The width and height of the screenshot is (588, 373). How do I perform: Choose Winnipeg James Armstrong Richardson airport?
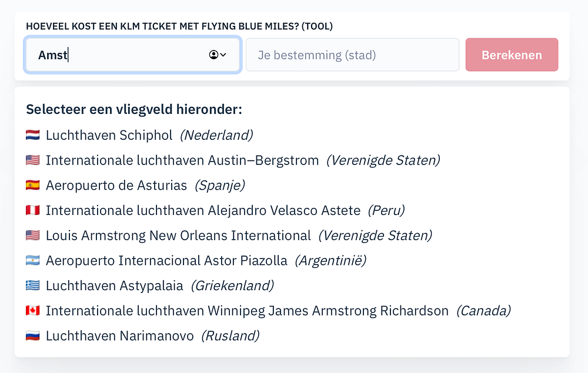point(247,311)
